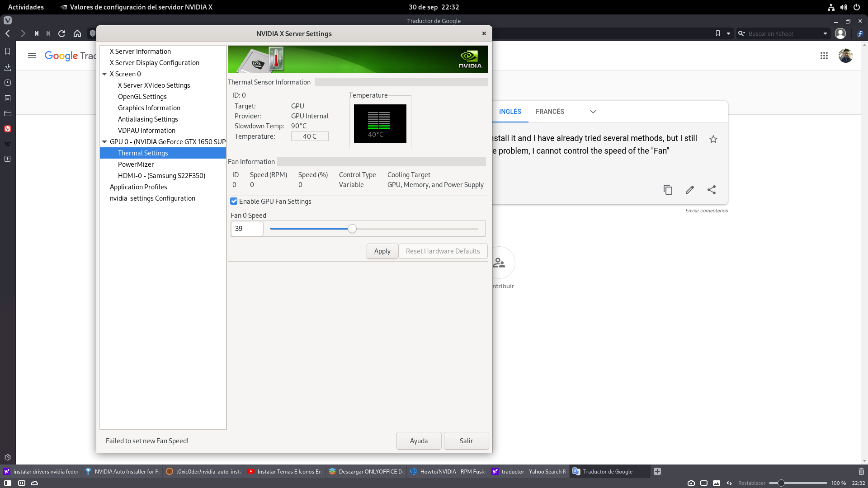The width and height of the screenshot is (868, 488).
Task: Open Wikipedia web panel in the sidebar
Action: coord(8,144)
